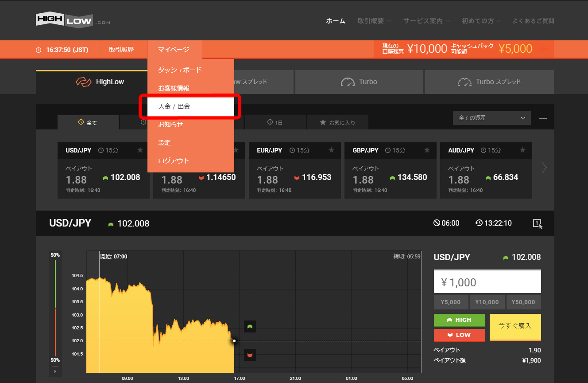The height and width of the screenshot is (383, 588).
Task: Close the sentiment bar with x
Action: (x=55, y=371)
